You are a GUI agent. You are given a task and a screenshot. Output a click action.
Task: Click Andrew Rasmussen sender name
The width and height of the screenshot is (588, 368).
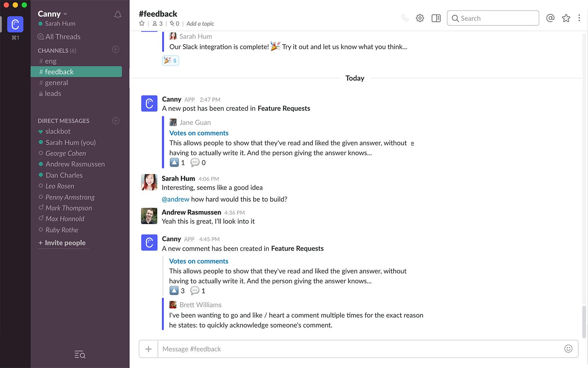pyautogui.click(x=191, y=212)
